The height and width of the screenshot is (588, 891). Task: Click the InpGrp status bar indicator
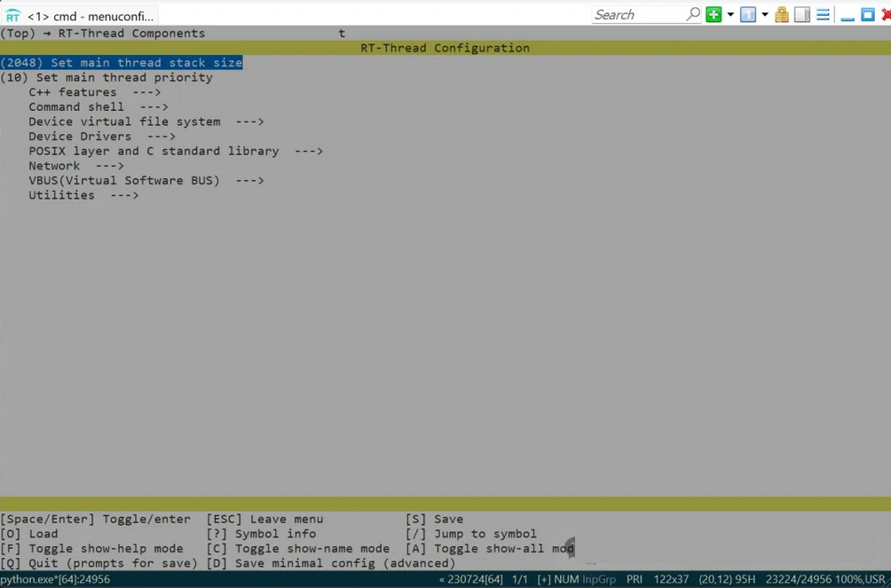click(x=599, y=579)
